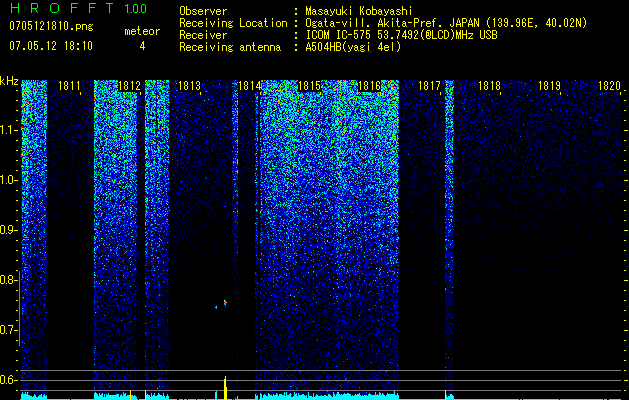This screenshot has width=629, height=400.
Task: Click the HROFFT title text
Action: coord(62,8)
